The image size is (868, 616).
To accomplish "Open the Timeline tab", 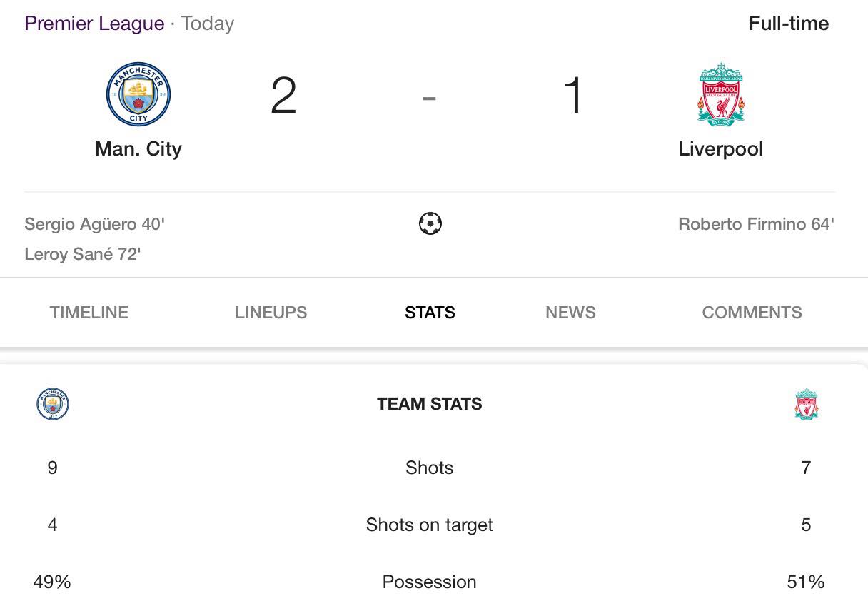I will pyautogui.click(x=89, y=313).
